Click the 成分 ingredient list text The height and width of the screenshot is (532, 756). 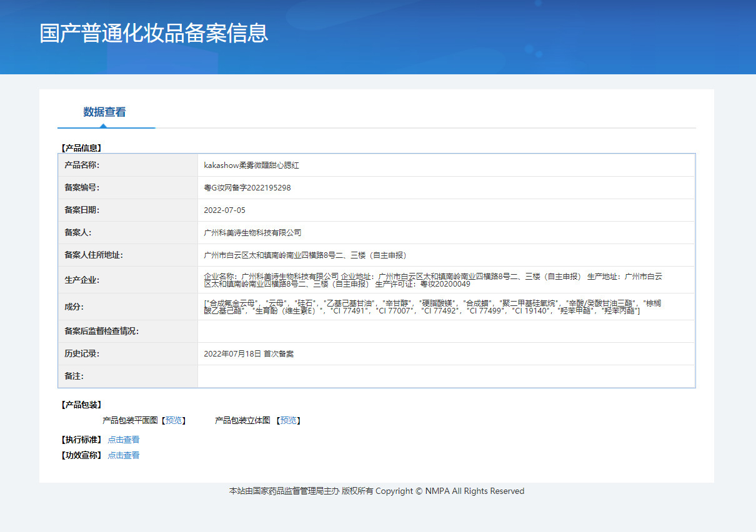[x=432, y=307]
